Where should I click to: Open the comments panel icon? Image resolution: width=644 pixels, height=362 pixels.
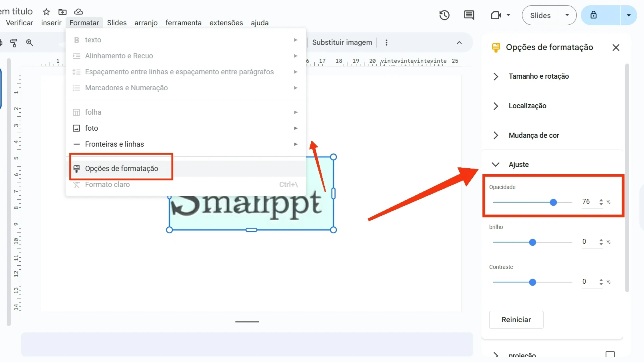pos(468,15)
